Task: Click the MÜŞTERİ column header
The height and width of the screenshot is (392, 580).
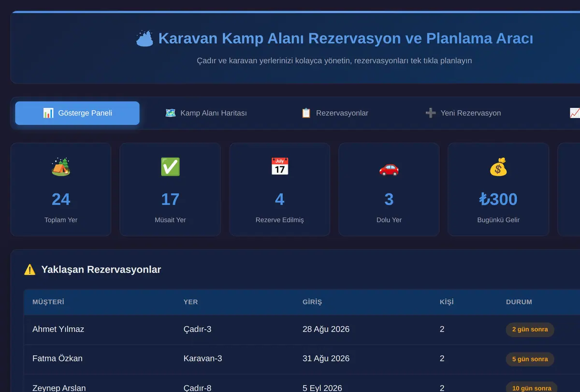Action: pos(48,302)
